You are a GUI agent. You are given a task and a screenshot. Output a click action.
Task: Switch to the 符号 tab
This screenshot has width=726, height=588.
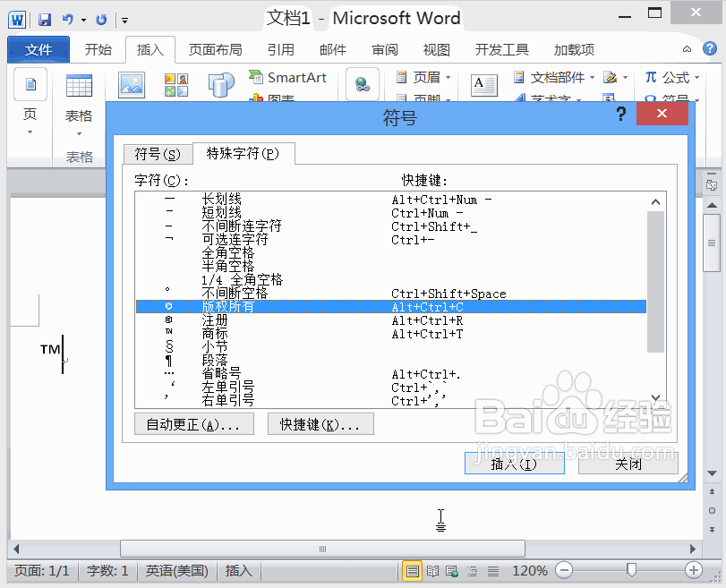click(x=158, y=153)
